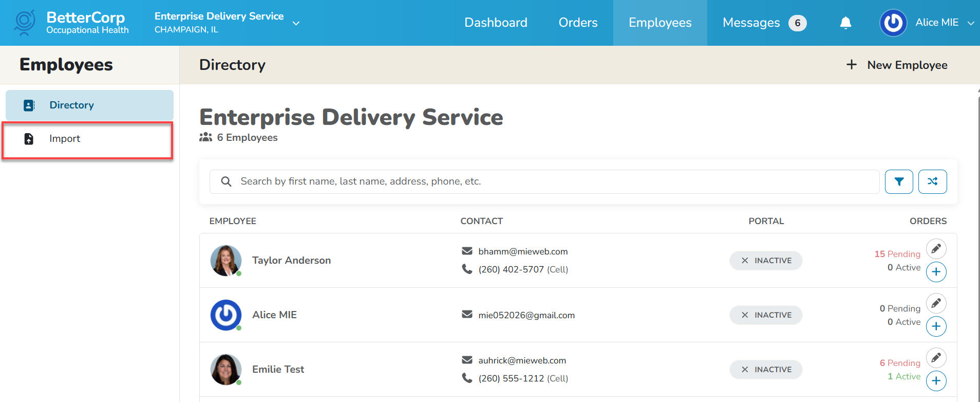Select Directory in the sidebar
This screenshot has width=980, height=402.
pos(89,105)
